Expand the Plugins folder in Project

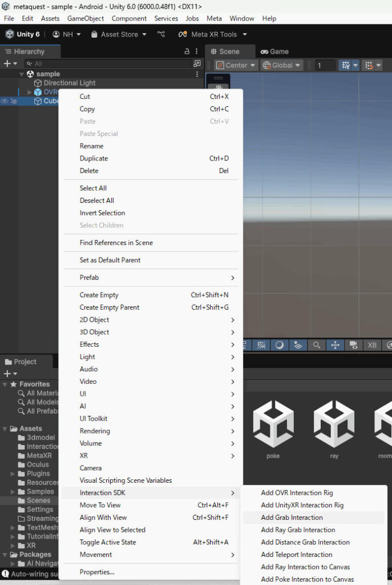click(13, 474)
